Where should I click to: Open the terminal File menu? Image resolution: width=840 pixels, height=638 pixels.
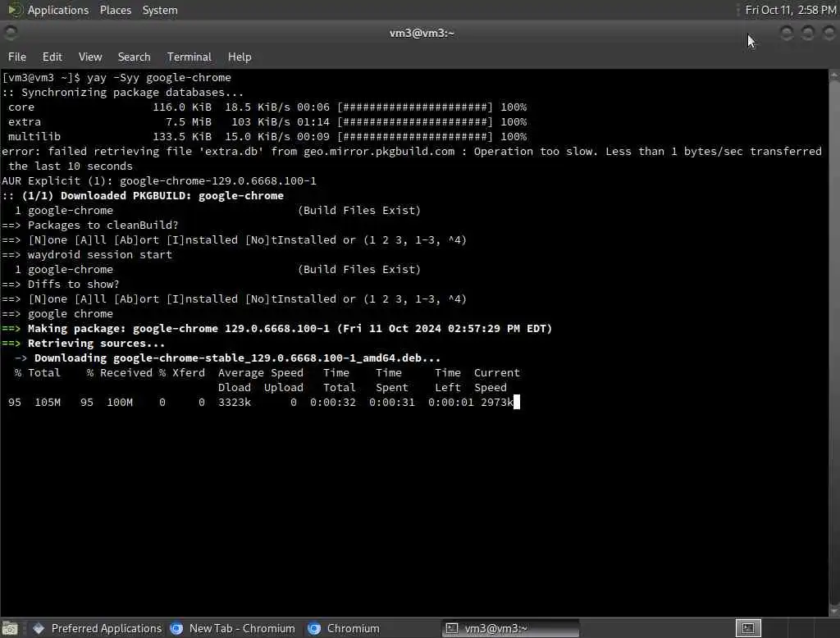click(x=17, y=57)
